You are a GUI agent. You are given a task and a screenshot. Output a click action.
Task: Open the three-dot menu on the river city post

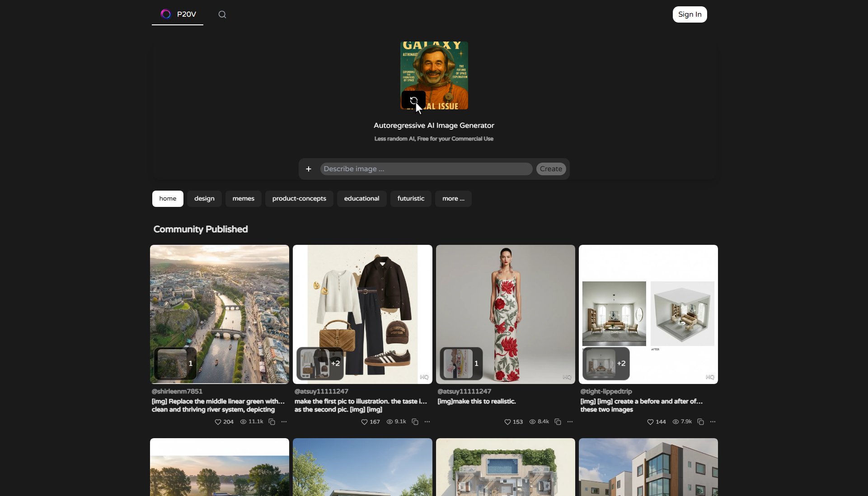284,422
